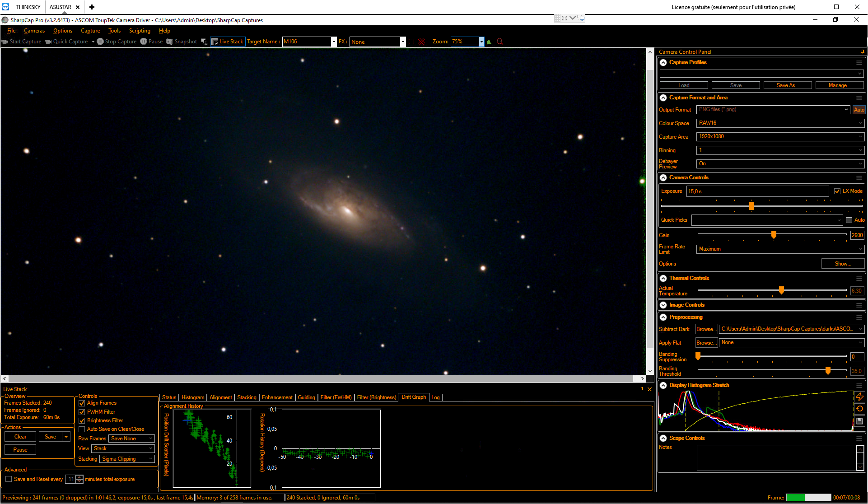Close the ASUSTAR session tab
This screenshot has height=504, width=868.
(78, 7)
